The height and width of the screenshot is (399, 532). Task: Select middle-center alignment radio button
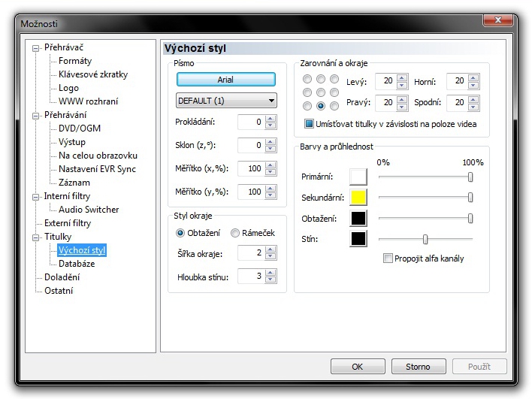[321, 92]
